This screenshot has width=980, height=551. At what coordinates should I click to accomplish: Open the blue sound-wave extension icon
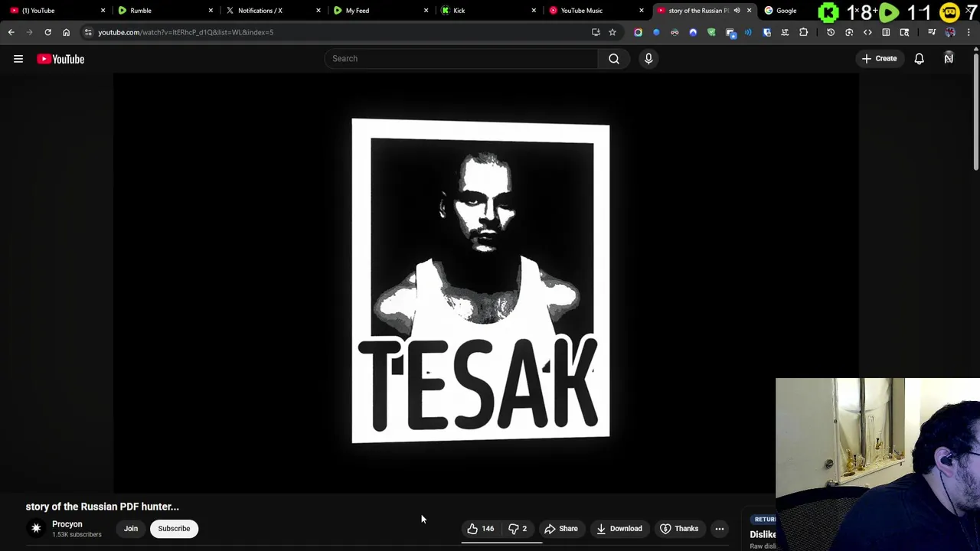(x=748, y=32)
